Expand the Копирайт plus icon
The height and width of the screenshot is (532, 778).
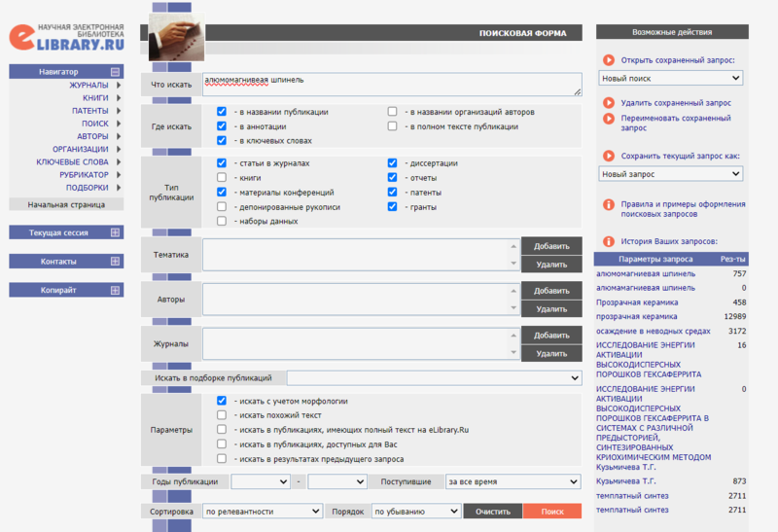(115, 290)
